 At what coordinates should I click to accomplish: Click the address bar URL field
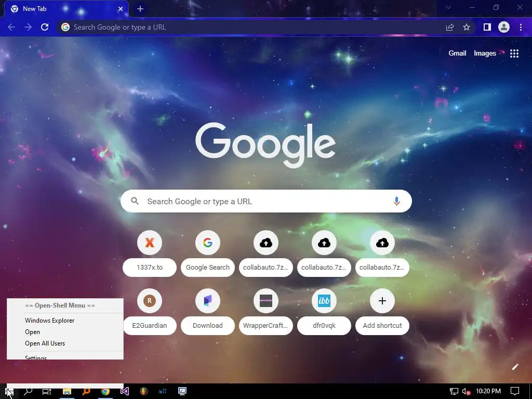pyautogui.click(x=251, y=27)
